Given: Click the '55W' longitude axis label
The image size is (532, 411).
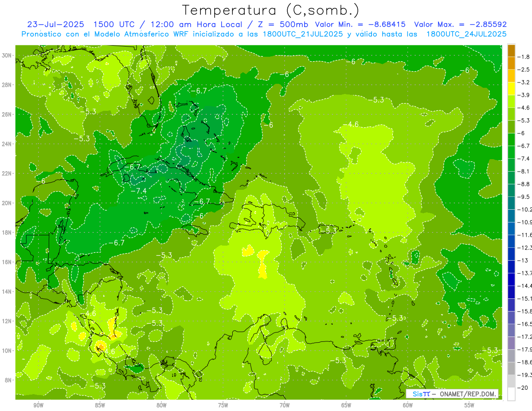Looking at the screenshot, I should pos(469,405).
